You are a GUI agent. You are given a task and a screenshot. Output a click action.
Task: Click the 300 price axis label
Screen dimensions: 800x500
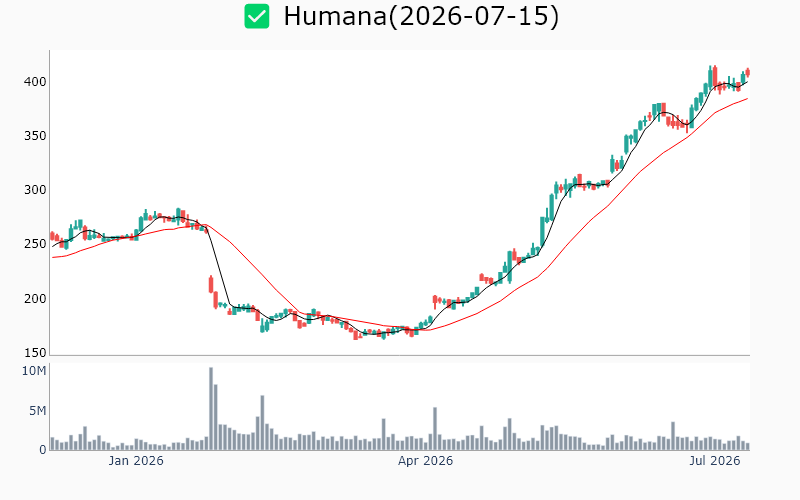click(x=35, y=190)
